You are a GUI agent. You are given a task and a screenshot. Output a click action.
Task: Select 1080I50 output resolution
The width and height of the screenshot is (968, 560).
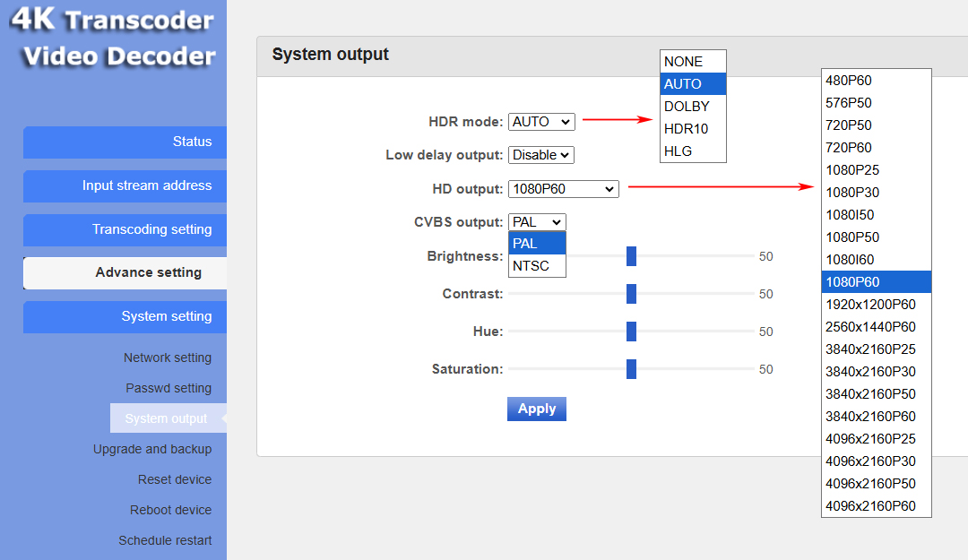(x=876, y=215)
